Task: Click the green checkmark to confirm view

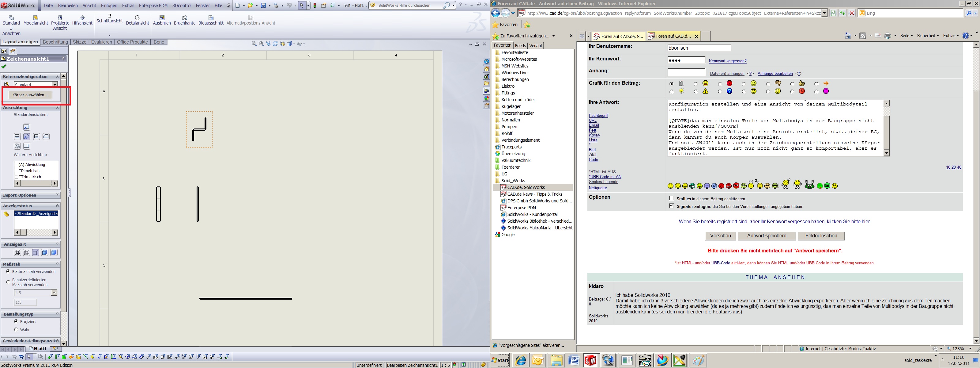Action: [4, 67]
